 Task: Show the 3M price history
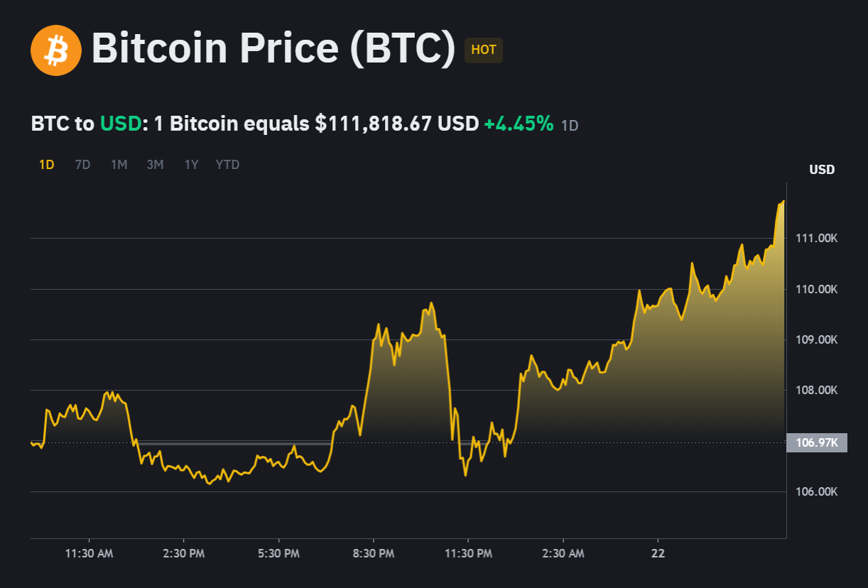click(x=155, y=165)
